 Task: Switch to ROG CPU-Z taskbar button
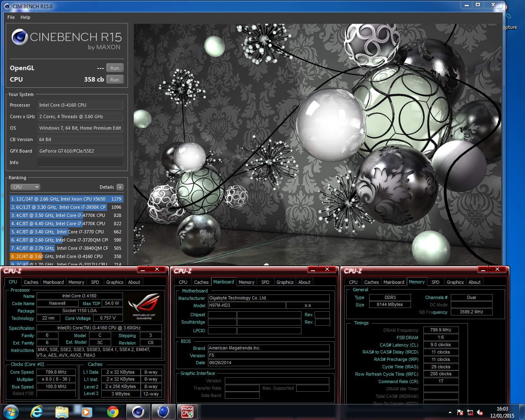(x=187, y=412)
